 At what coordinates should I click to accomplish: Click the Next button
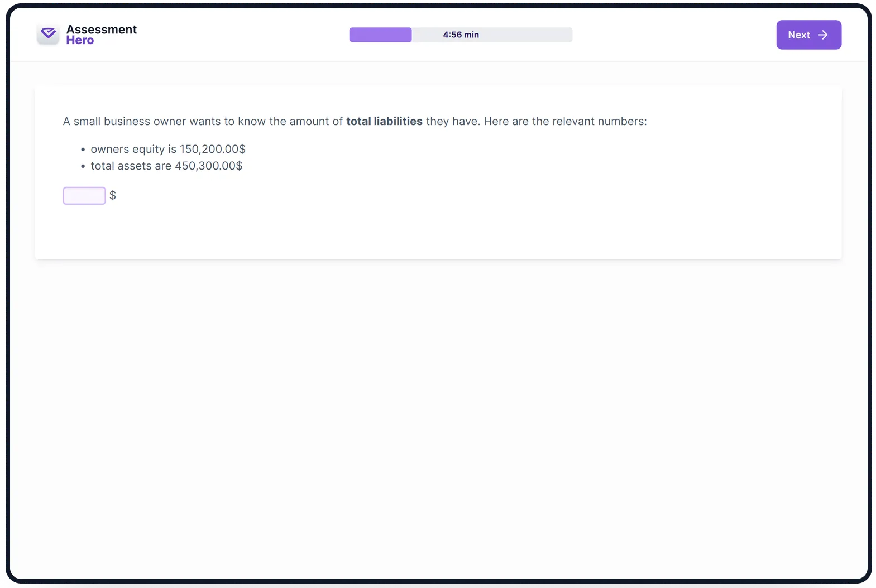click(x=808, y=35)
